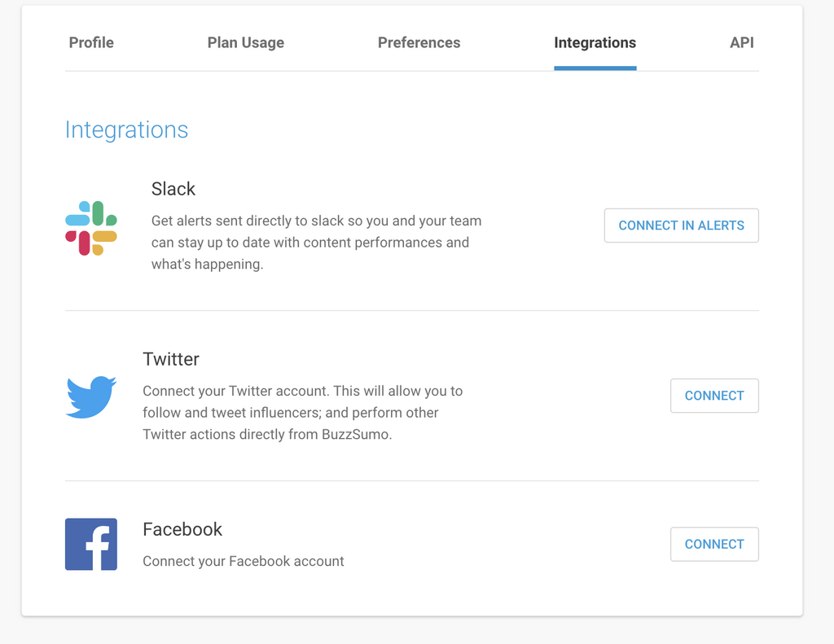Click the Slack logo icon
834x644 pixels.
[91, 228]
